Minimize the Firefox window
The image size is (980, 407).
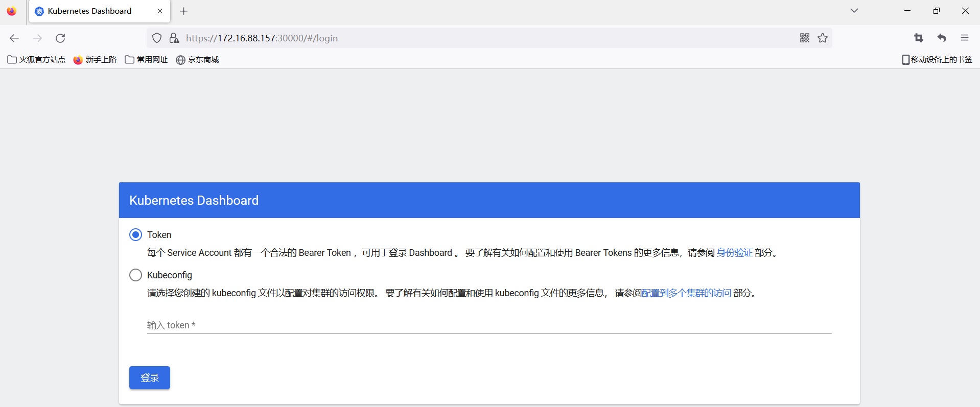tap(907, 11)
